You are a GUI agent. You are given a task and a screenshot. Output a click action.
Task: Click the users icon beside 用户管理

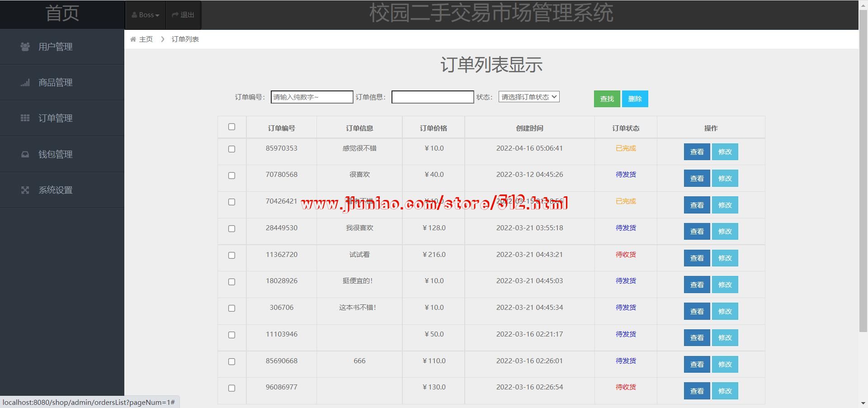(x=25, y=47)
